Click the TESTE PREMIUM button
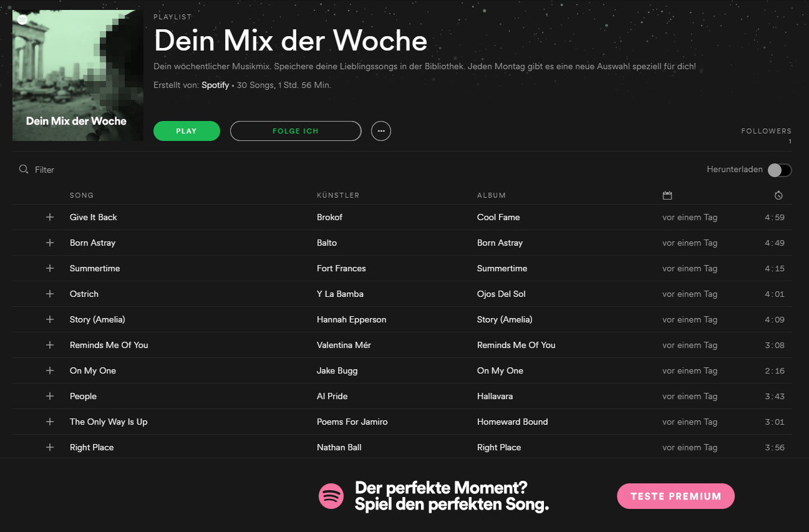809x532 pixels. click(x=676, y=496)
